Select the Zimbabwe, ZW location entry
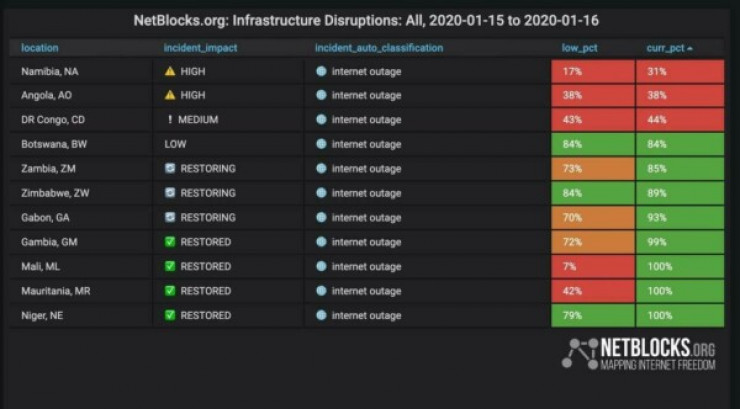 click(x=55, y=193)
